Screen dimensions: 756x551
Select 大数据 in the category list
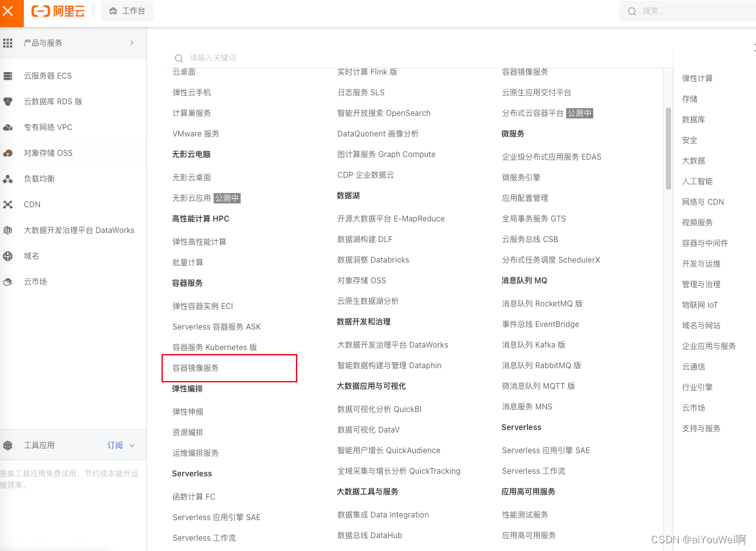tap(694, 161)
